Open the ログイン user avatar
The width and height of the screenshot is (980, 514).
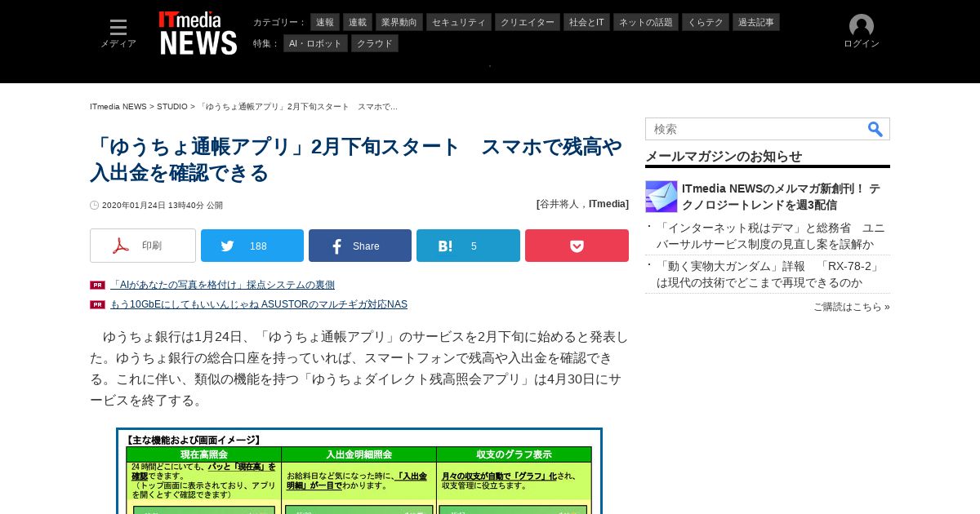pyautogui.click(x=862, y=33)
